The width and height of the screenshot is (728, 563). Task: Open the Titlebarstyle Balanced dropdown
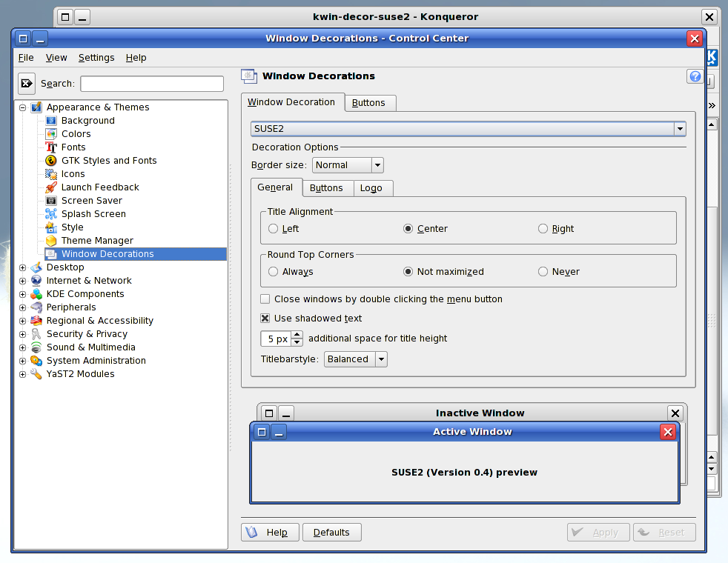coord(356,359)
